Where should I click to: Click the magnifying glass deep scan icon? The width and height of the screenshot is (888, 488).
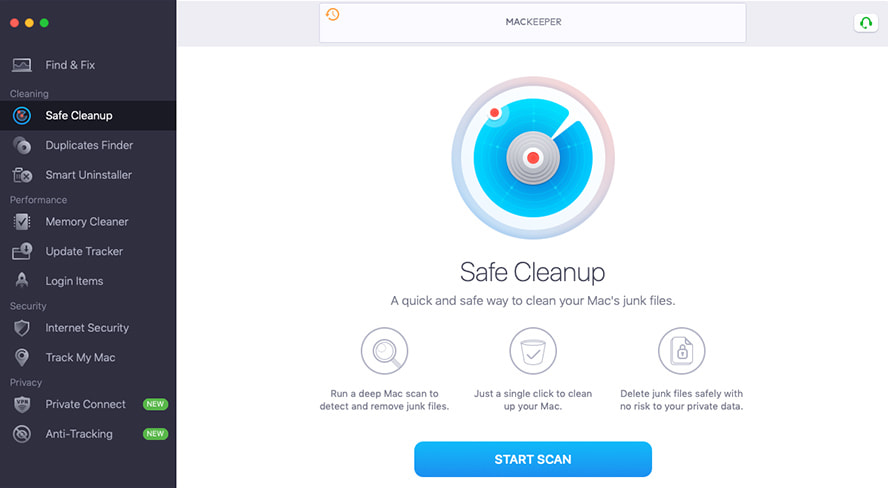385,351
